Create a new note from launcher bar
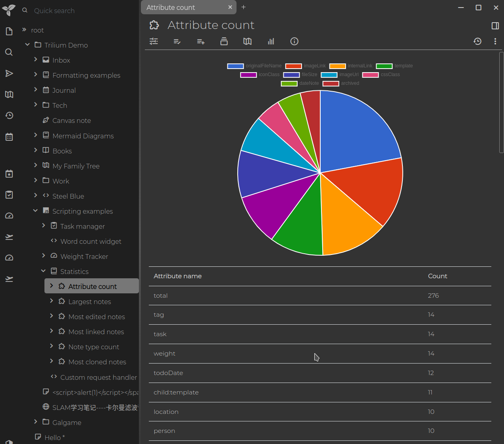 click(x=9, y=31)
